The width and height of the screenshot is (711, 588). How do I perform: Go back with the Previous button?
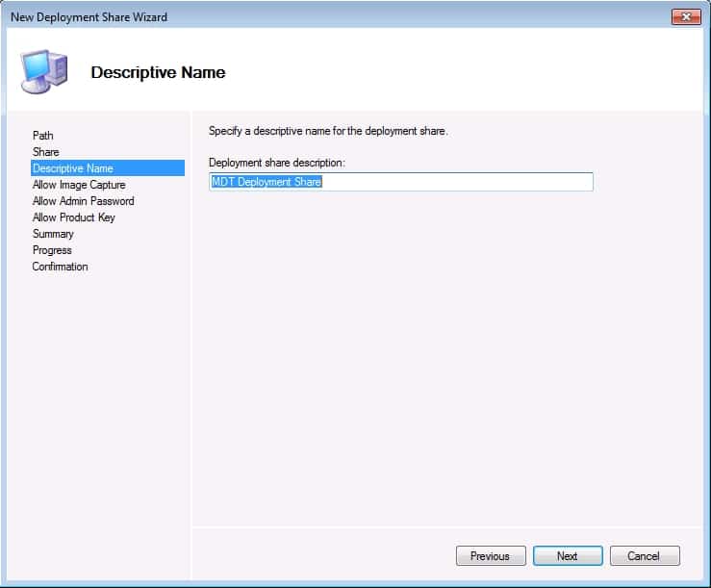point(491,556)
